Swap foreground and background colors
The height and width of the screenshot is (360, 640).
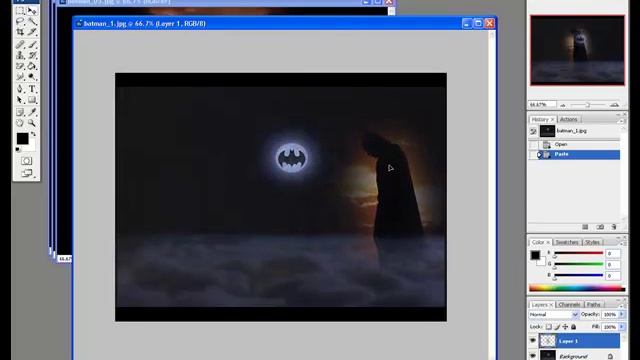click(33, 134)
